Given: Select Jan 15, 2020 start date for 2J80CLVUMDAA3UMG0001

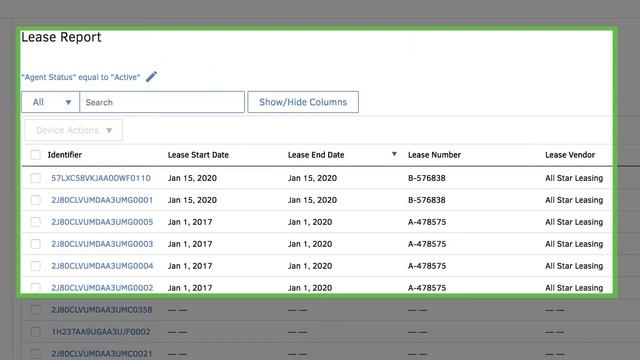Looking at the screenshot, I should (x=192, y=200).
